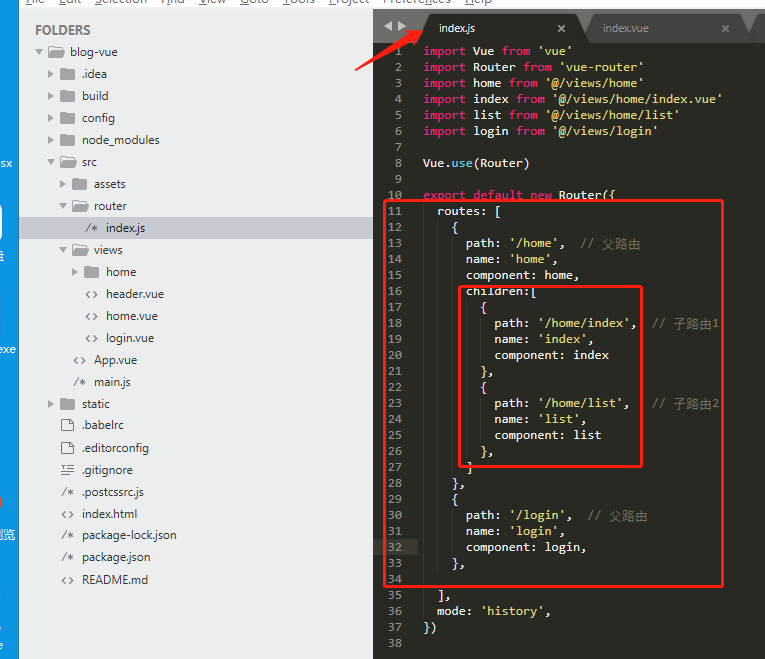Image resolution: width=765 pixels, height=659 pixels.
Task: Click the JS file icon beside main.js
Action: [x=80, y=382]
